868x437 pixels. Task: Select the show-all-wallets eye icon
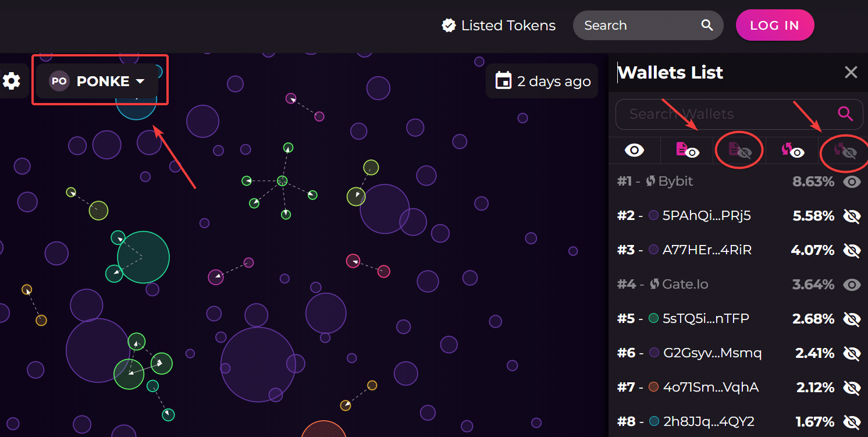tap(634, 150)
